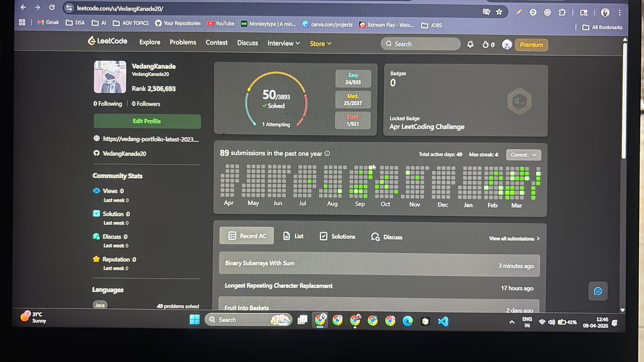Click the Edit Profile button

(x=147, y=121)
